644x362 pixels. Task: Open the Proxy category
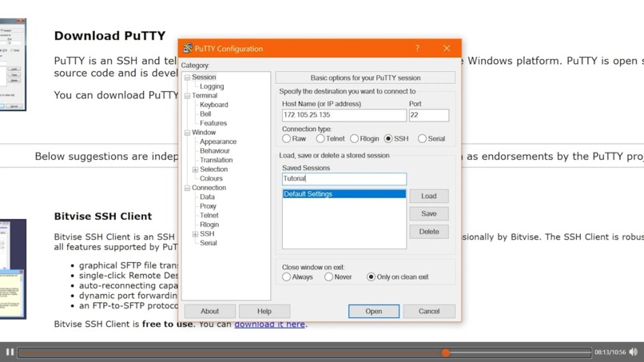(x=208, y=206)
